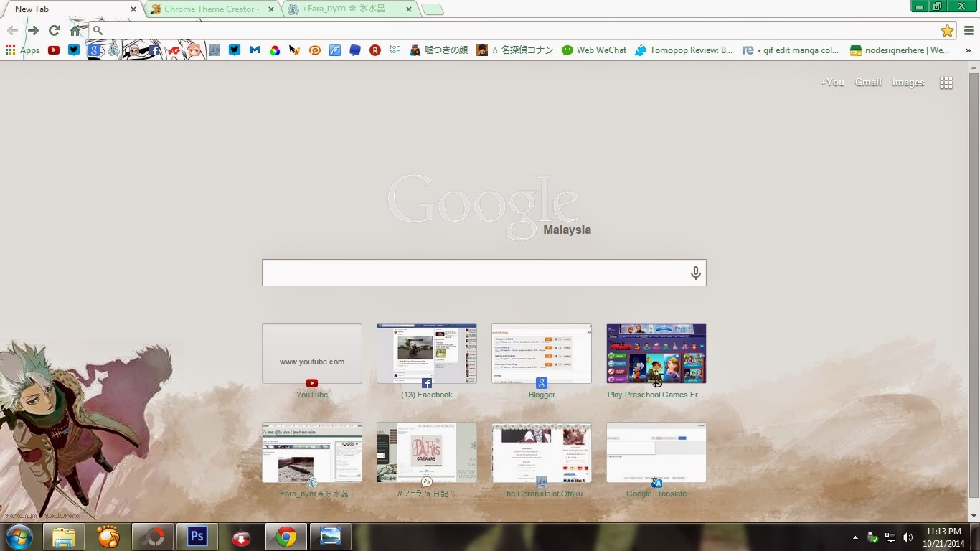The width and height of the screenshot is (980, 551).
Task: Go to the home page
Action: (x=75, y=30)
